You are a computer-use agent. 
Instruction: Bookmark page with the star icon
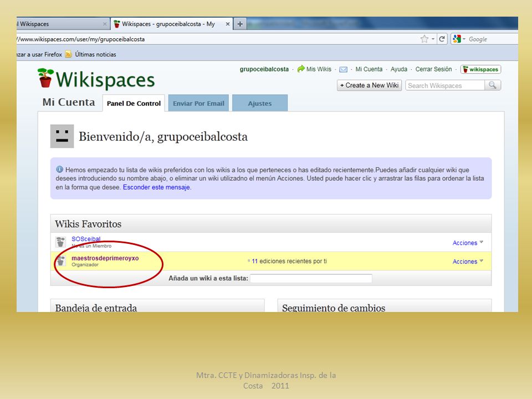pos(424,39)
